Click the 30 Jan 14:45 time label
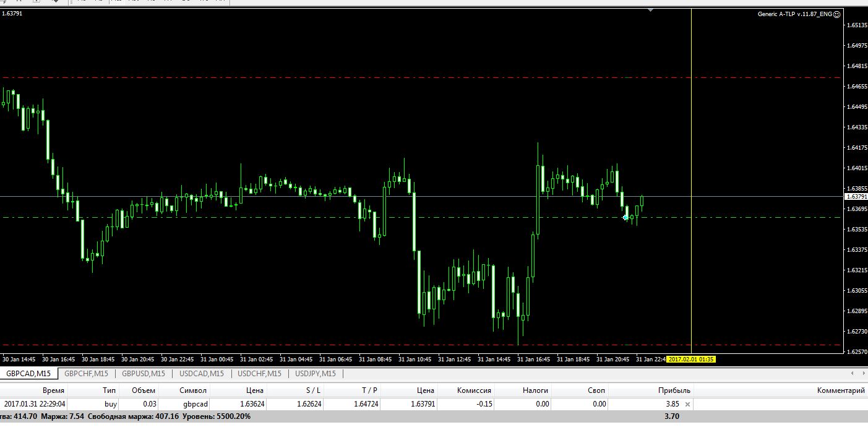Image resolution: width=868 pixels, height=435 pixels. pos(19,359)
